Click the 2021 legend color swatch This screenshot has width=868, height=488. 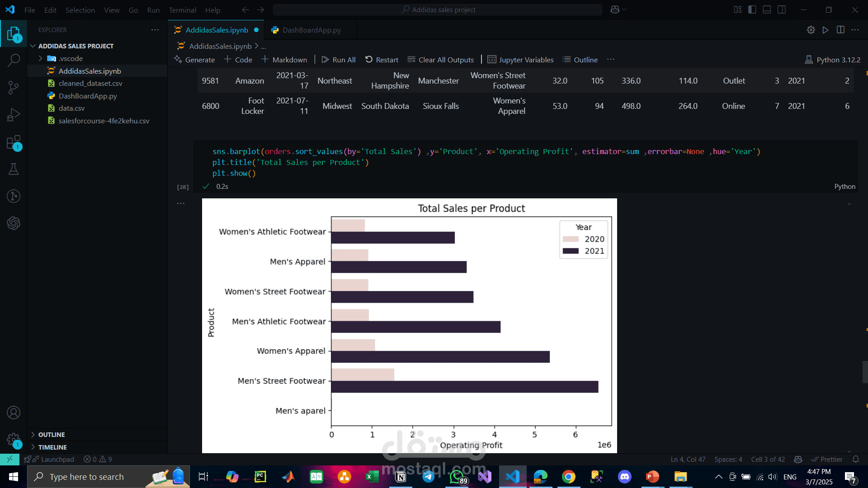[571, 251]
